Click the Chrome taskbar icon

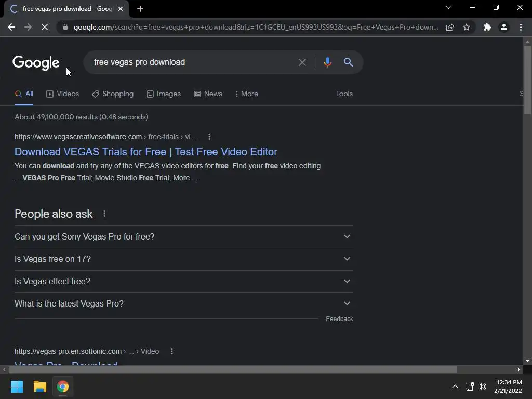(63, 387)
